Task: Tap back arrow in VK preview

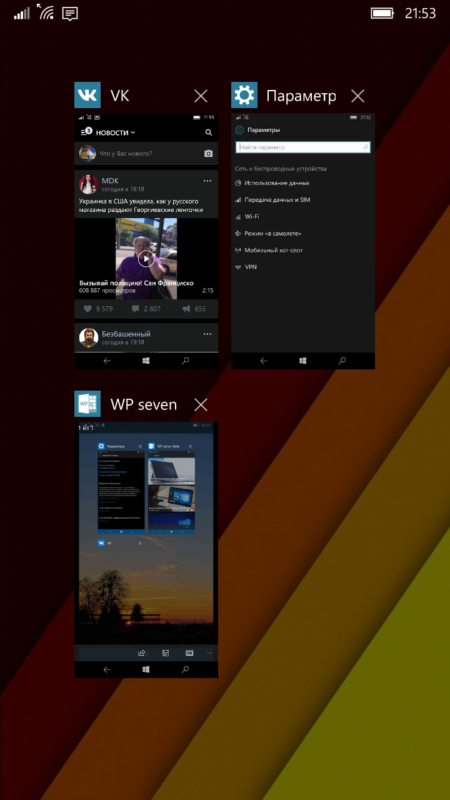Action: [107, 361]
